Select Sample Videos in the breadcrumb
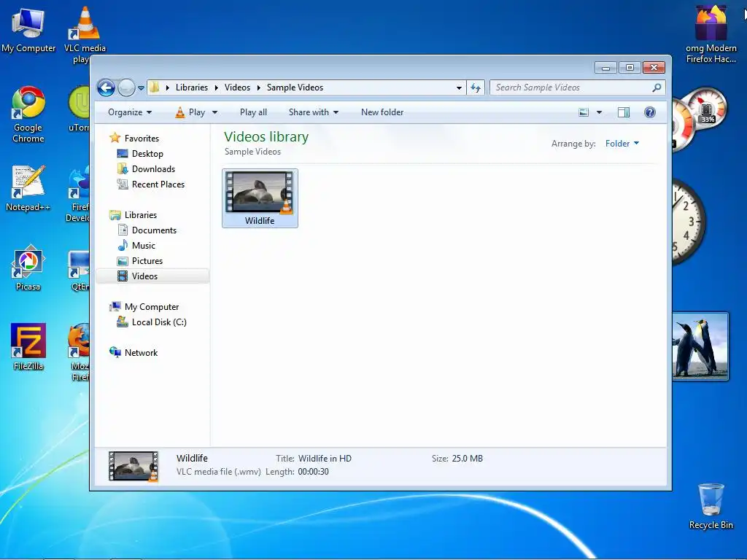747x560 pixels. [x=295, y=87]
